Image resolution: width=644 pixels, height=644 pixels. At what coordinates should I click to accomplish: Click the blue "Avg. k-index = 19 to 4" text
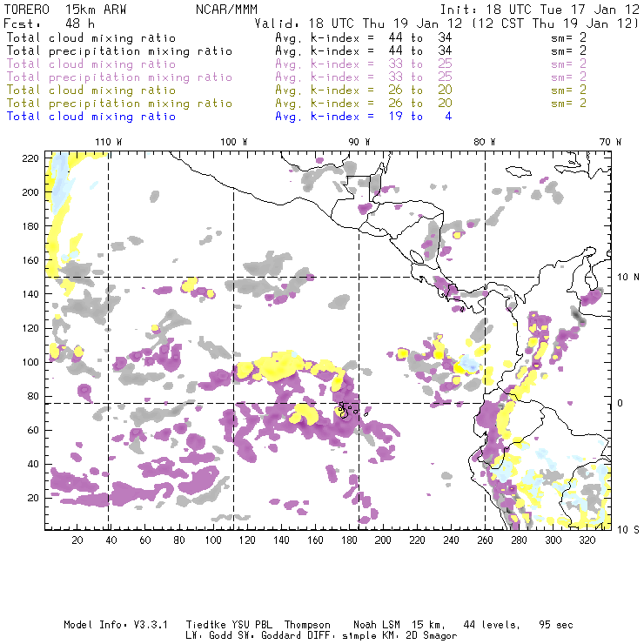click(364, 117)
